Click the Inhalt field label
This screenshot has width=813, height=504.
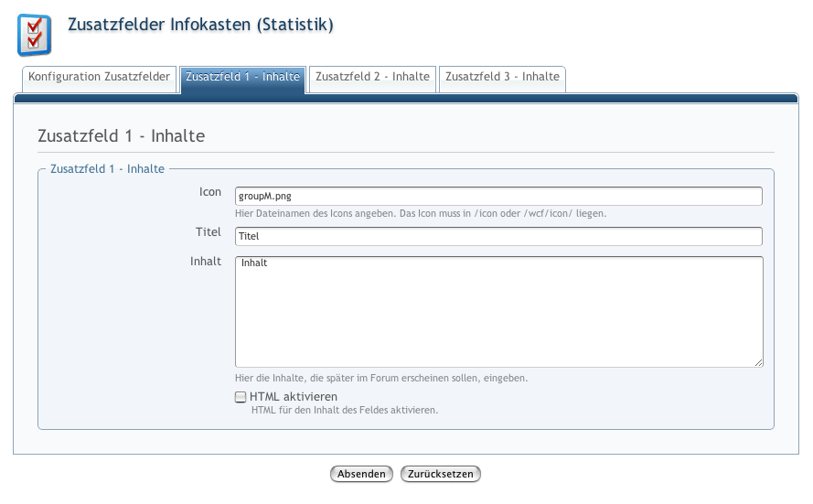click(x=206, y=262)
